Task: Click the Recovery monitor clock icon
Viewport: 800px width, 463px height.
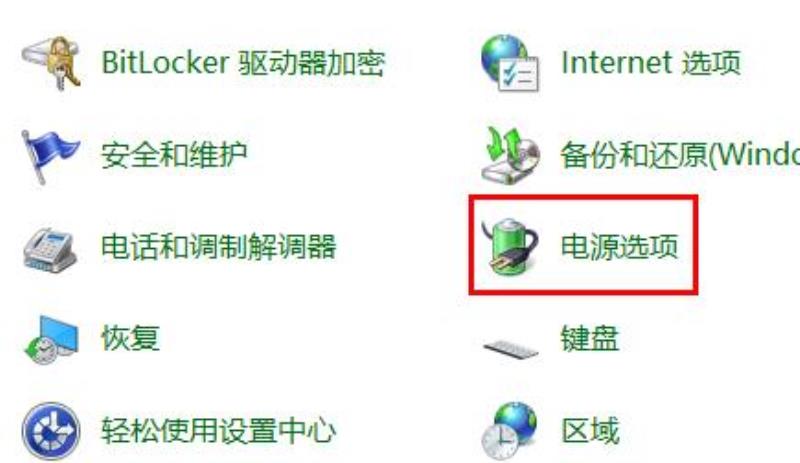Action: [52, 340]
